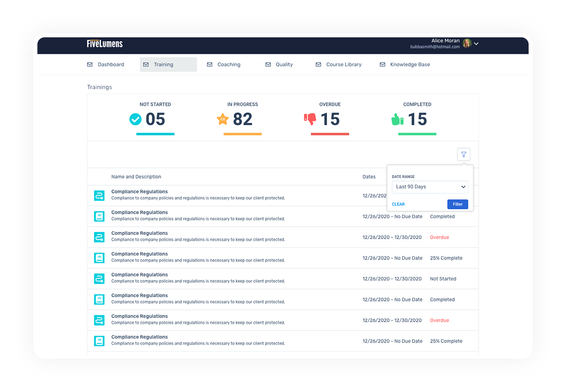Image resolution: width=566 pixels, height=392 pixels.
Task: Apply with the blue Filter button
Action: (457, 204)
